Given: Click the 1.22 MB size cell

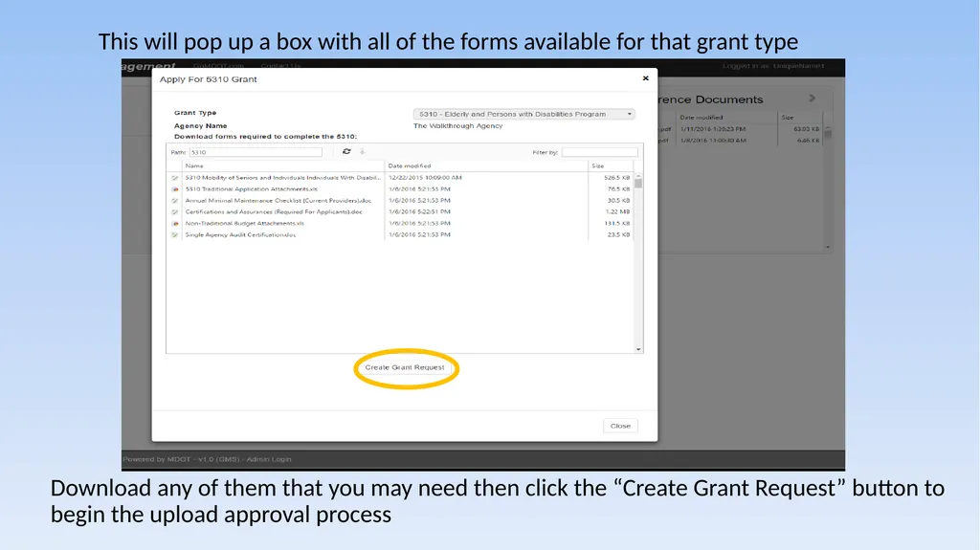Looking at the screenshot, I should [x=617, y=212].
